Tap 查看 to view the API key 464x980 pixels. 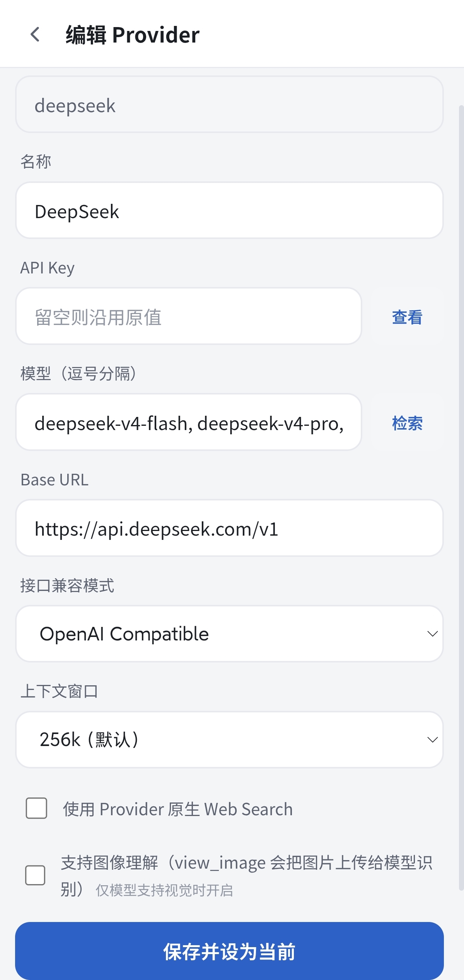[407, 317]
